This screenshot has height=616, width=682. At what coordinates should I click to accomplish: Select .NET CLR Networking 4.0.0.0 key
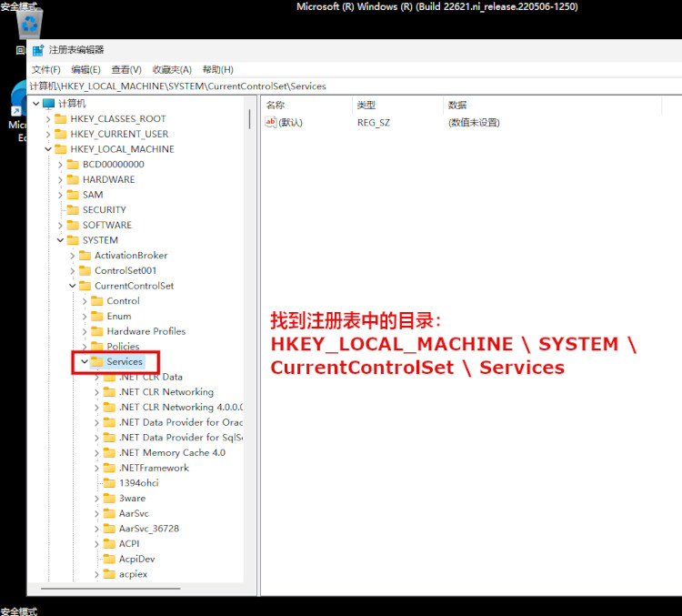[181, 408]
